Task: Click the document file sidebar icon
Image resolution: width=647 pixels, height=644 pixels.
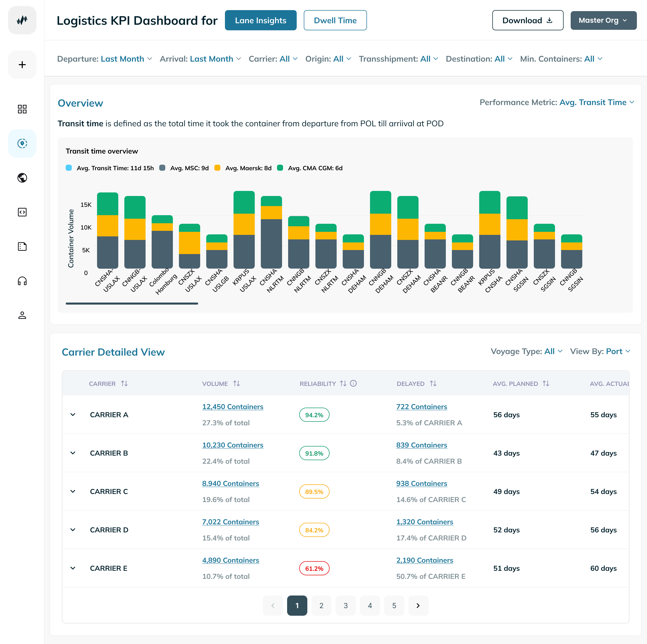Action: click(x=22, y=247)
